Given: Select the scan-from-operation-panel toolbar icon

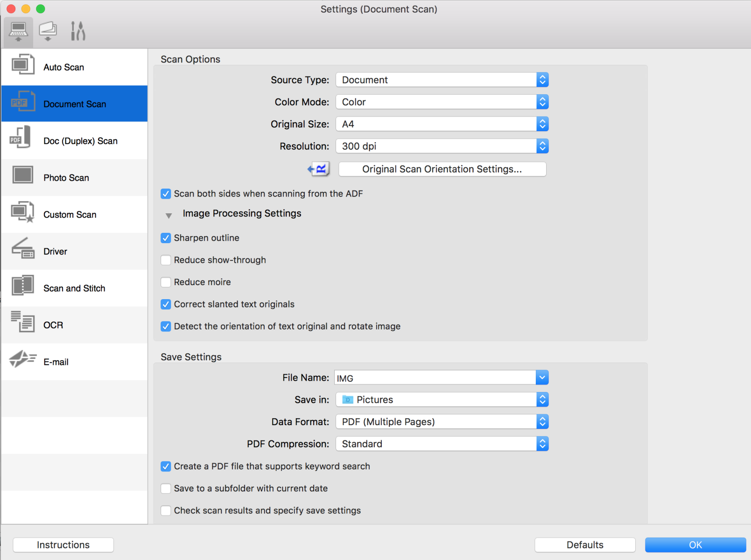Looking at the screenshot, I should pos(48,32).
